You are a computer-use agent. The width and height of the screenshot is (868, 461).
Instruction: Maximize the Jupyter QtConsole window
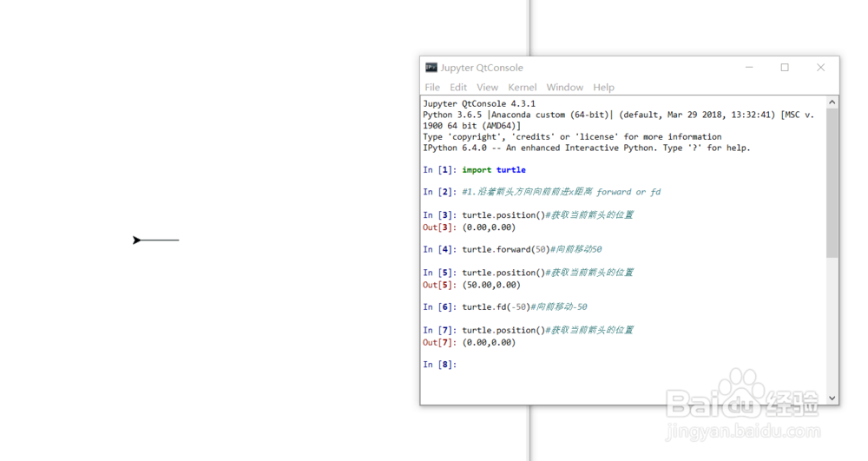[785, 68]
